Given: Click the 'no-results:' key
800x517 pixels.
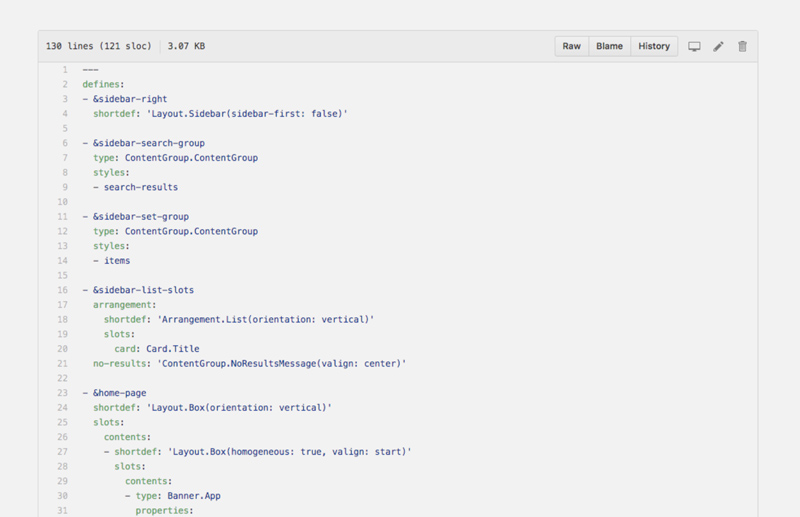Looking at the screenshot, I should point(122,364).
